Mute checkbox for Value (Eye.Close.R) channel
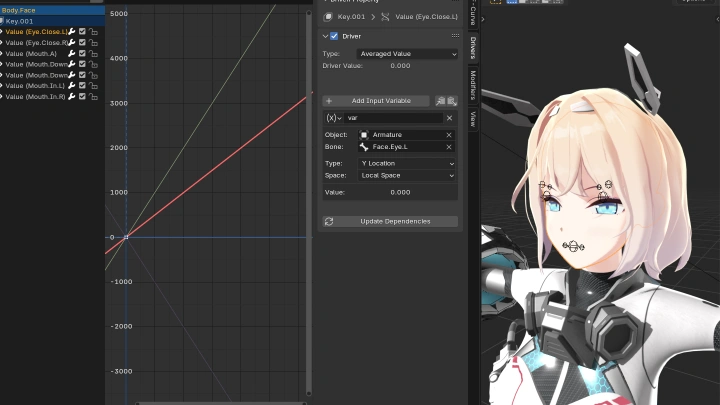Image resolution: width=720 pixels, height=405 pixels. (82, 43)
